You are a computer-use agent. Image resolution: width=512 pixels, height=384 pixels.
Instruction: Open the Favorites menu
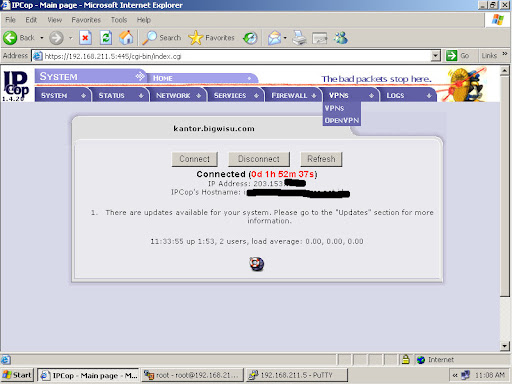pos(86,20)
